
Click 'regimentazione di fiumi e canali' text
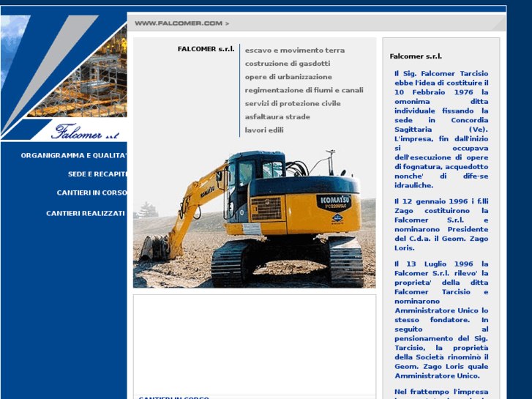tap(304, 90)
